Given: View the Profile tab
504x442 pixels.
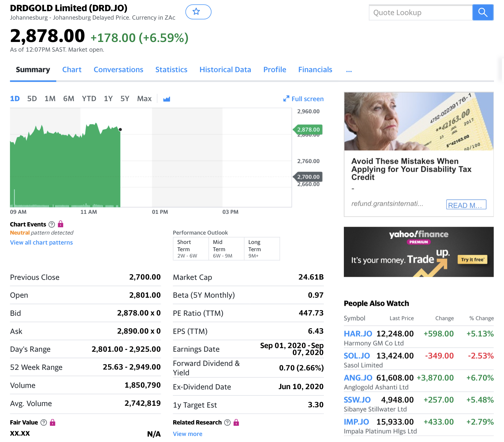Looking at the screenshot, I should pyautogui.click(x=275, y=70).
